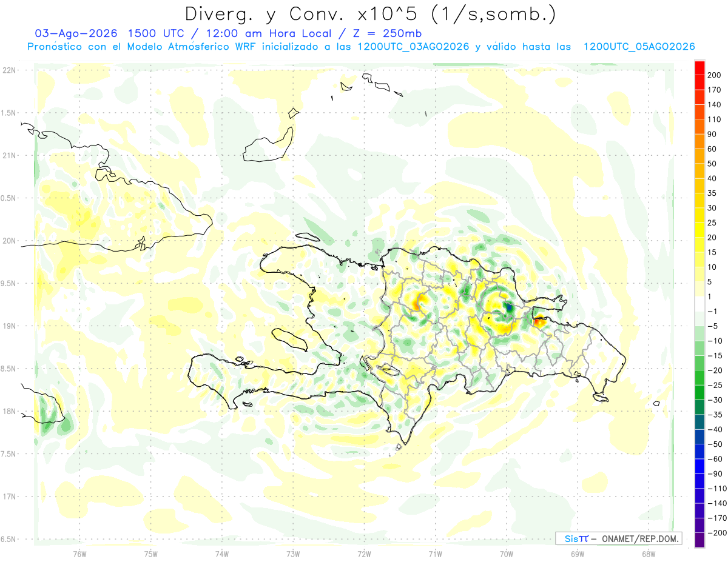Click the '70W' longitude label
Screen dimensions: 728x562
tap(506, 553)
